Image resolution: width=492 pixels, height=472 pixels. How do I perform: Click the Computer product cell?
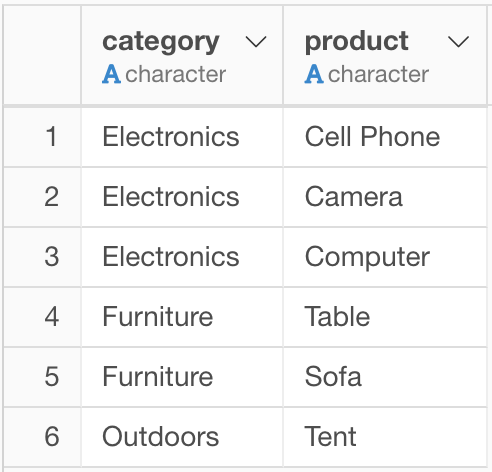click(x=385, y=257)
